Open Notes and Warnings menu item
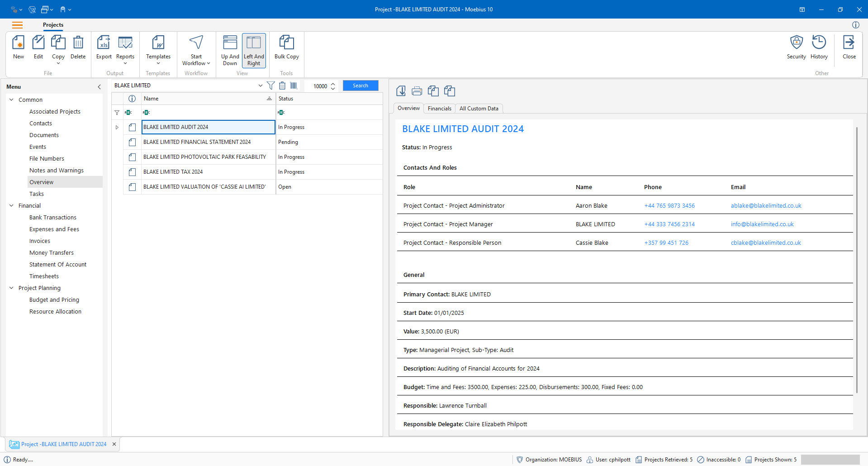 click(57, 170)
